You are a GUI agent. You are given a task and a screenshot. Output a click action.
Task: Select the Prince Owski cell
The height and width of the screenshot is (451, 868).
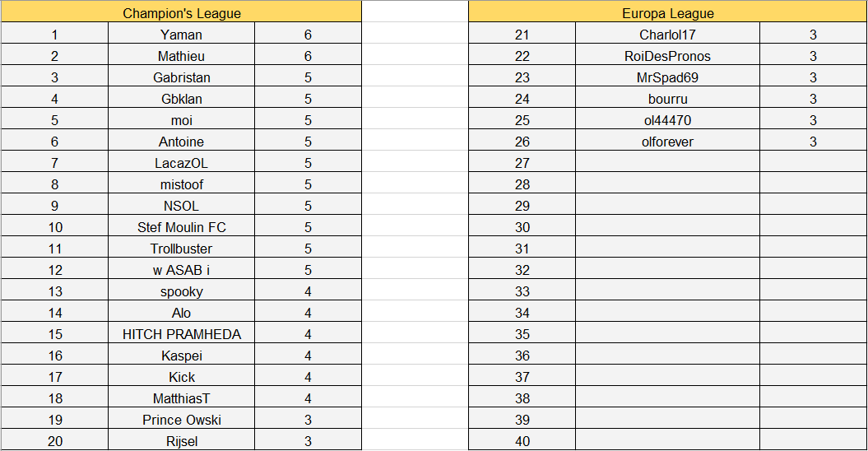[181, 420]
